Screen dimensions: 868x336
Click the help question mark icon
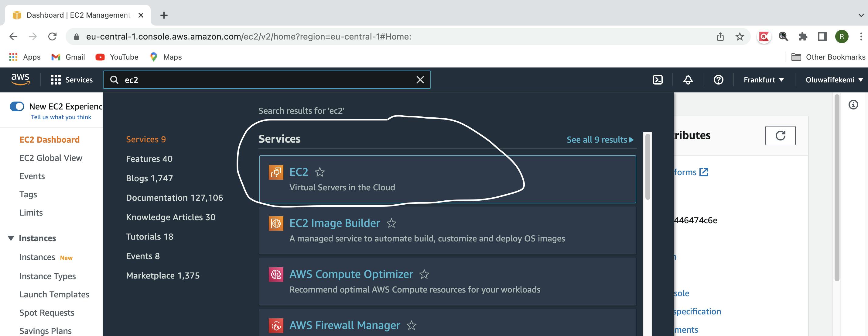pos(719,79)
